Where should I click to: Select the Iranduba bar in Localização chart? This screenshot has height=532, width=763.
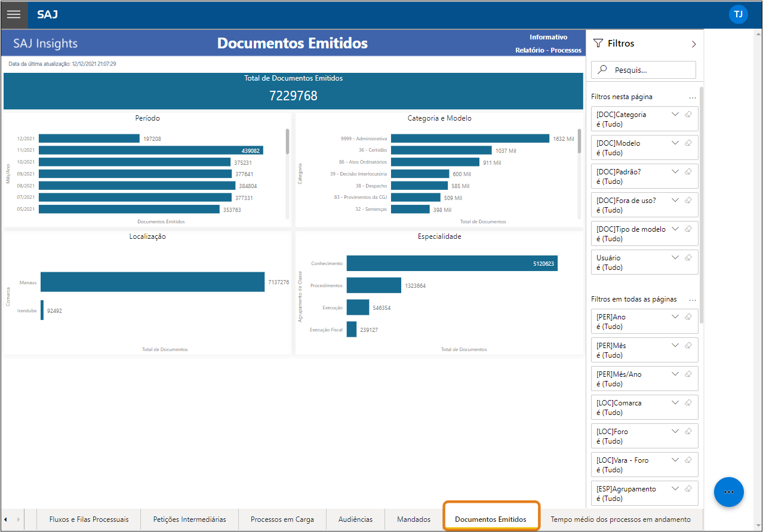[42, 310]
